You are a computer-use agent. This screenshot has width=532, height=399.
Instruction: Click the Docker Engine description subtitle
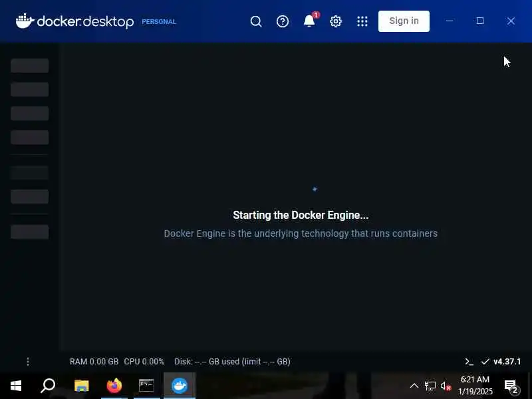301,233
